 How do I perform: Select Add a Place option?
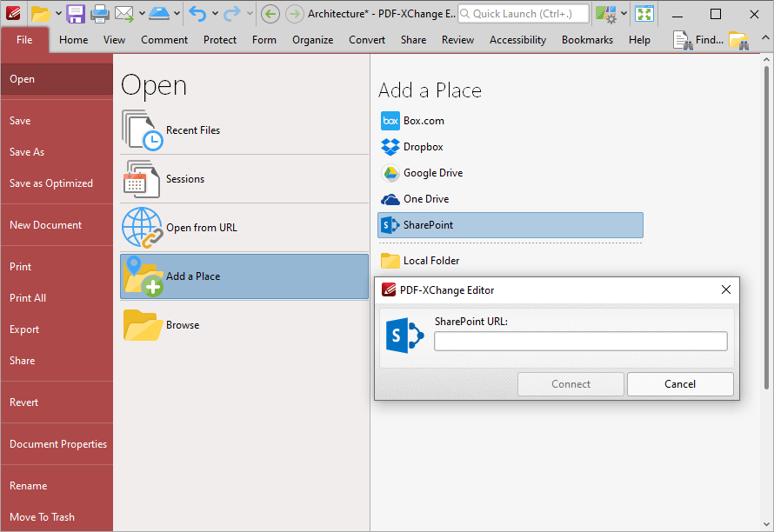(244, 276)
